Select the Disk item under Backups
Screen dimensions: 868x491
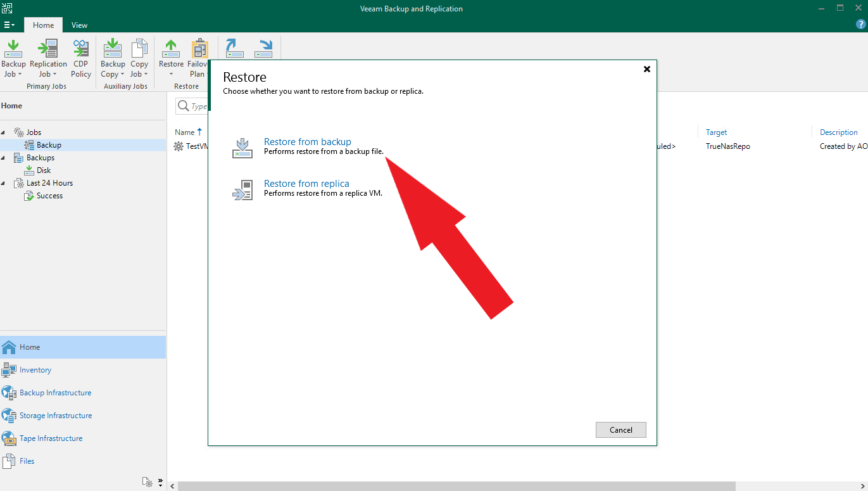point(44,170)
